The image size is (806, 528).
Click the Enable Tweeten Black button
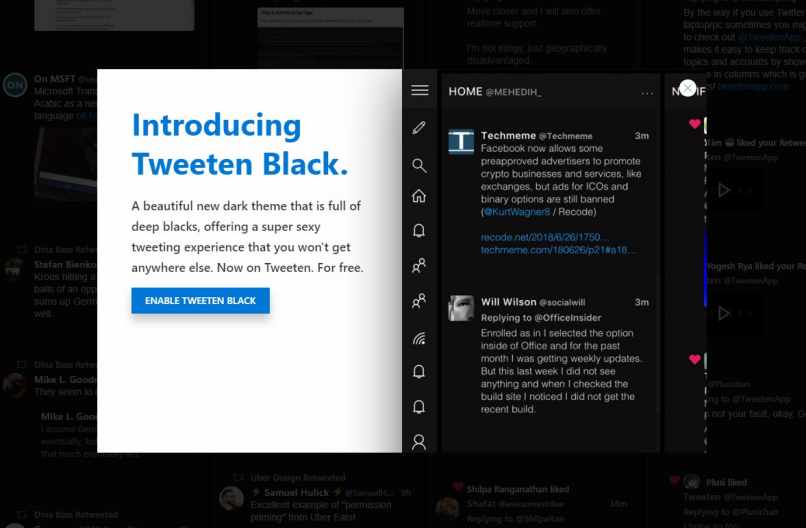coord(200,301)
